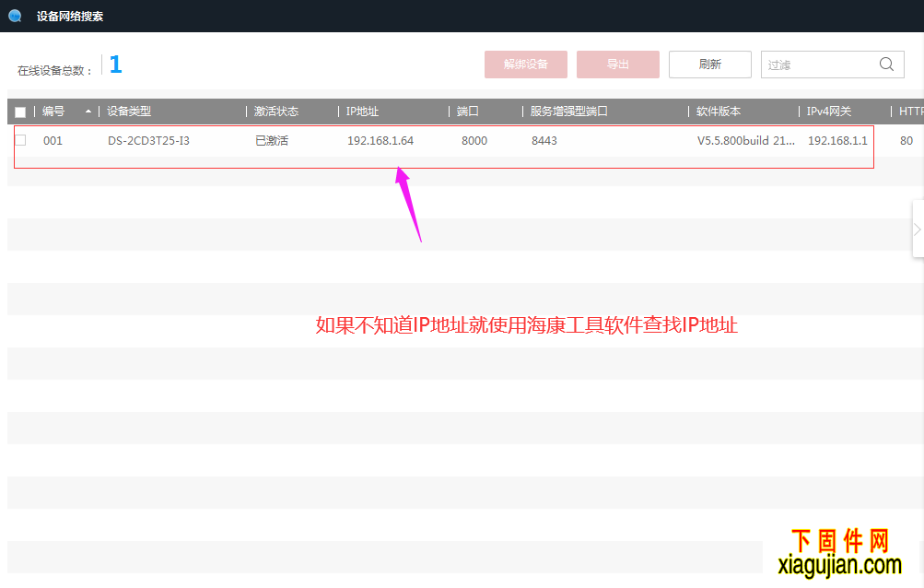Viewport: 924px width, 588px height.
Task: Select the enhanced service port 8443 cell
Action: click(544, 140)
